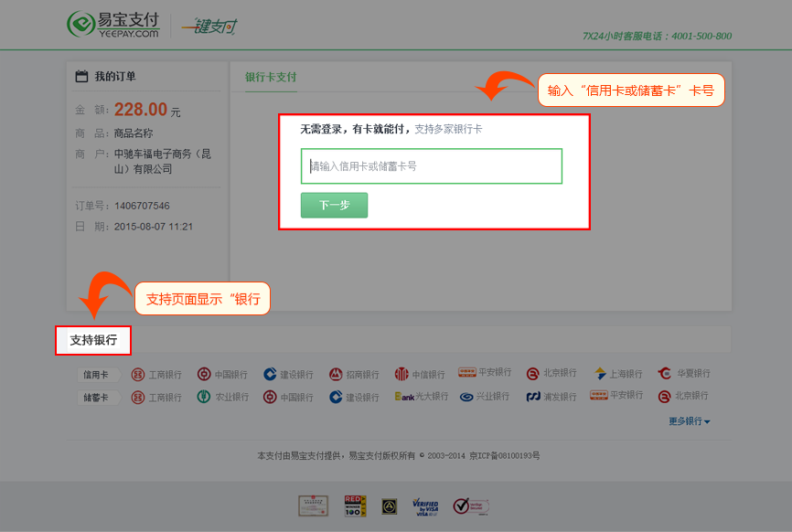The height and width of the screenshot is (532, 792).
Task: Click the 我的订单 heading text
Action: 115,76
